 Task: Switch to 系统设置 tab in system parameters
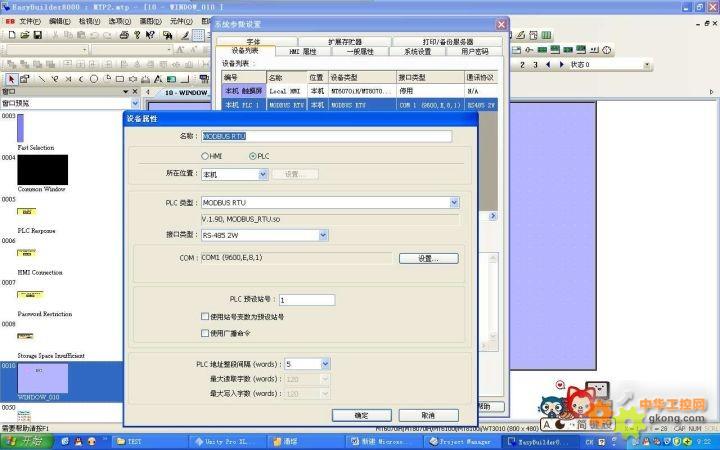pos(417,51)
